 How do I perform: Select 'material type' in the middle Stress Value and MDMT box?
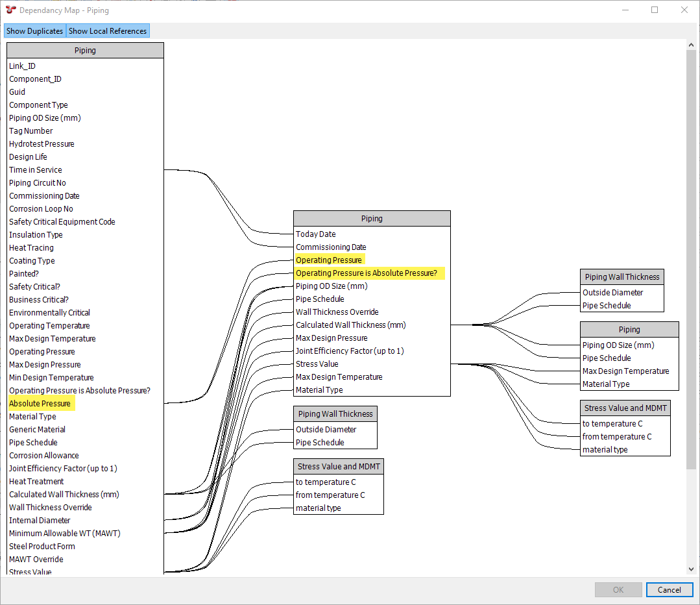point(319,508)
